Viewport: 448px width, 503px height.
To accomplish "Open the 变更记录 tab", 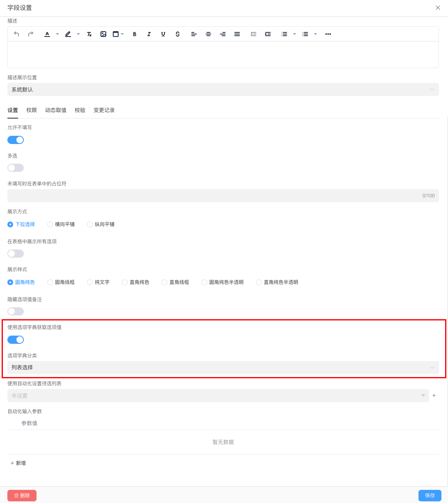I will click(x=104, y=110).
